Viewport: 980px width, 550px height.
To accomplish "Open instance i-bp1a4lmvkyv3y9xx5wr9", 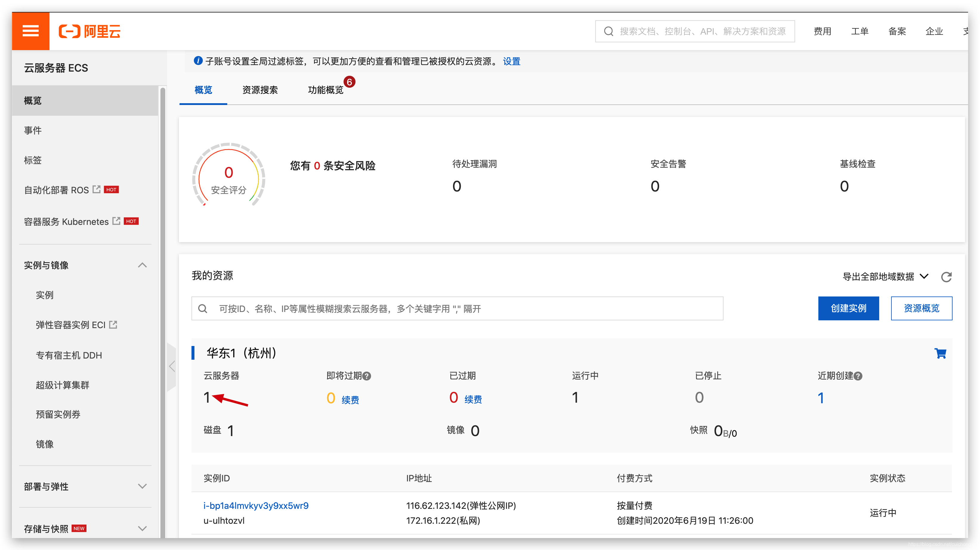I will (x=256, y=506).
